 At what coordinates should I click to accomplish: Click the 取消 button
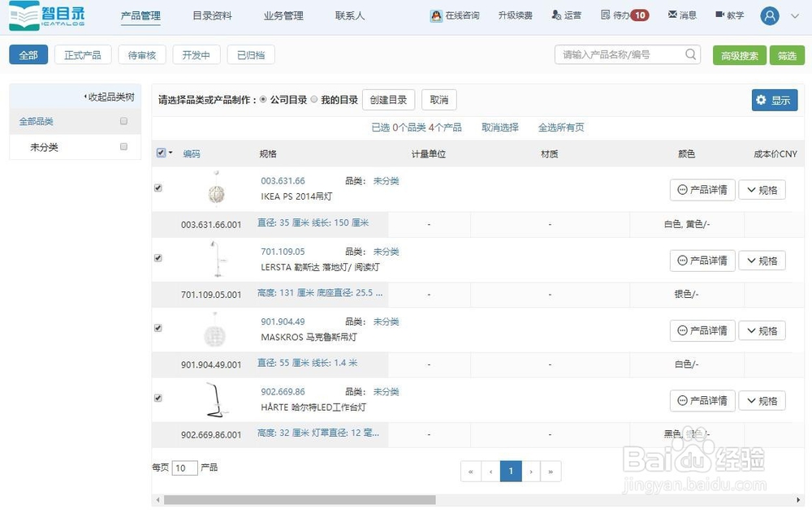(x=439, y=100)
